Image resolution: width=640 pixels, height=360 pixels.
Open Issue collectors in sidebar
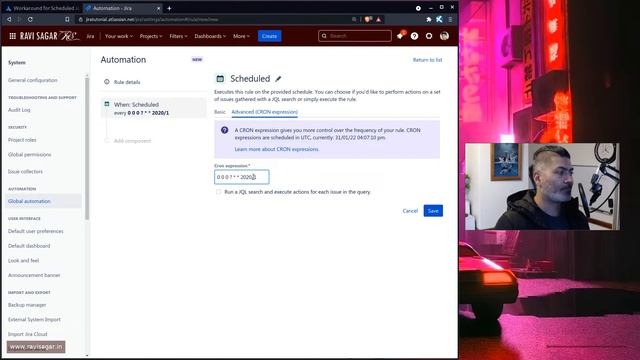[25, 171]
